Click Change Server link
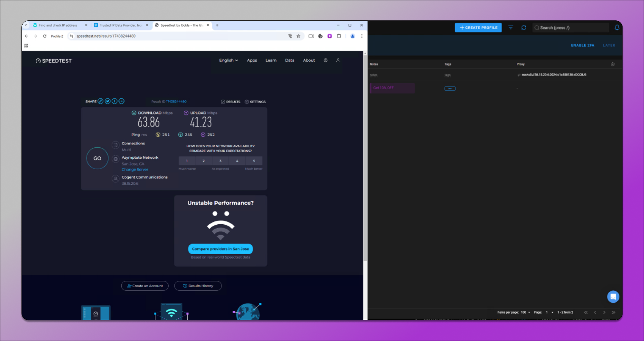644x341 pixels. [x=135, y=170]
